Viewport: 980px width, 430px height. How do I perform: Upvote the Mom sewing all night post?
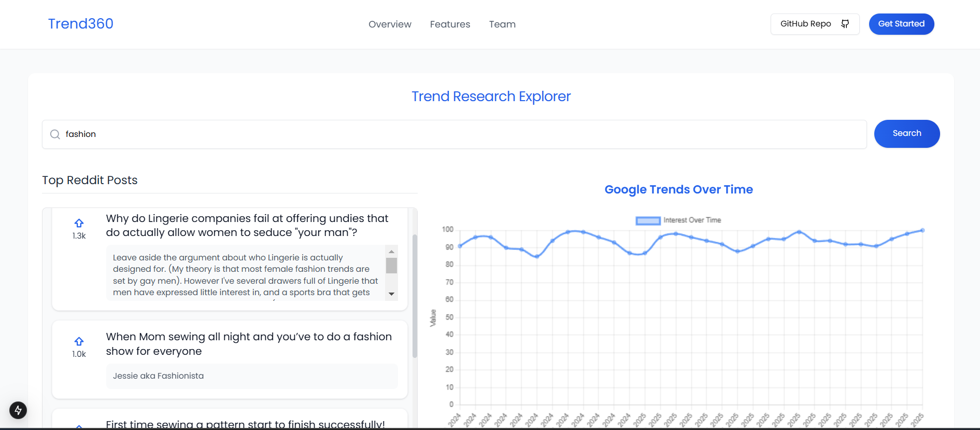pos(79,341)
